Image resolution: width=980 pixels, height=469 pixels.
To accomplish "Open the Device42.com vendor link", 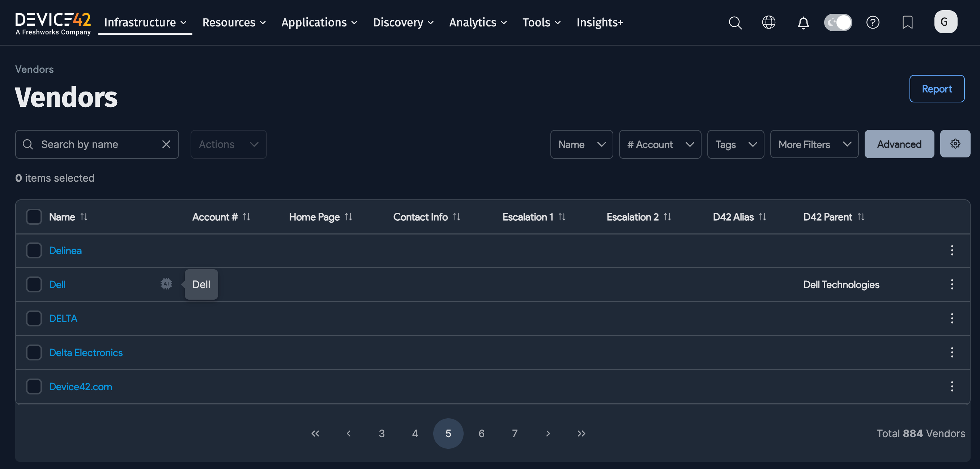I will coord(80,386).
